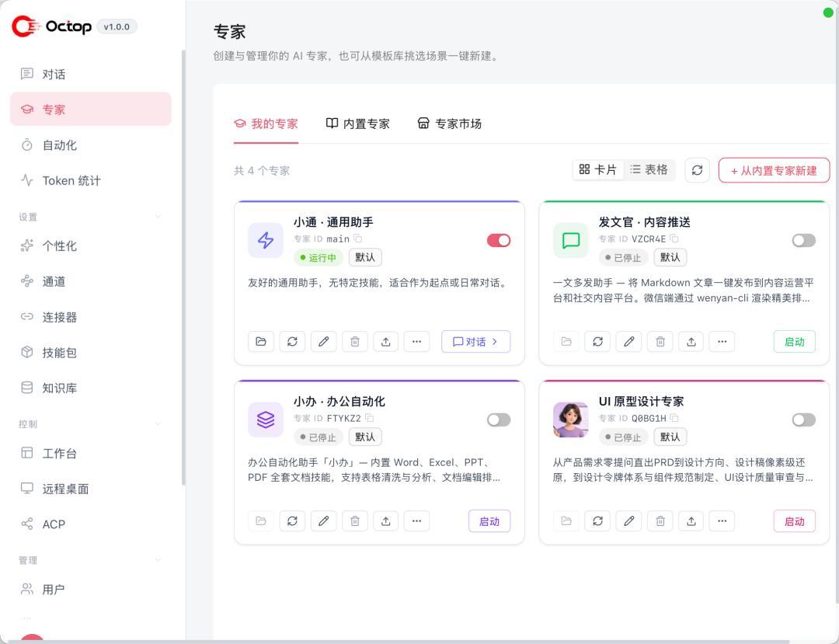Switch to 卡片 card view
Screen dimensions: 839x644
pos(598,169)
